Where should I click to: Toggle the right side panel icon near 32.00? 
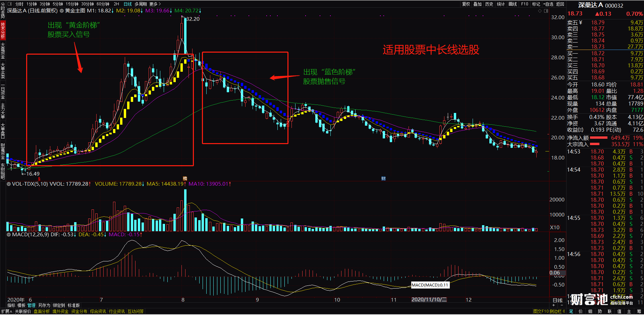pos(546,11)
